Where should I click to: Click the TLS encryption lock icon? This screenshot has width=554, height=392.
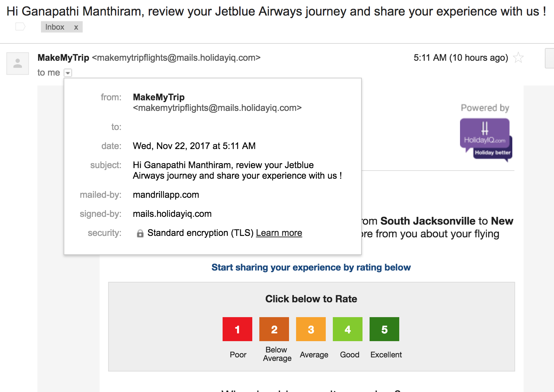pos(140,233)
